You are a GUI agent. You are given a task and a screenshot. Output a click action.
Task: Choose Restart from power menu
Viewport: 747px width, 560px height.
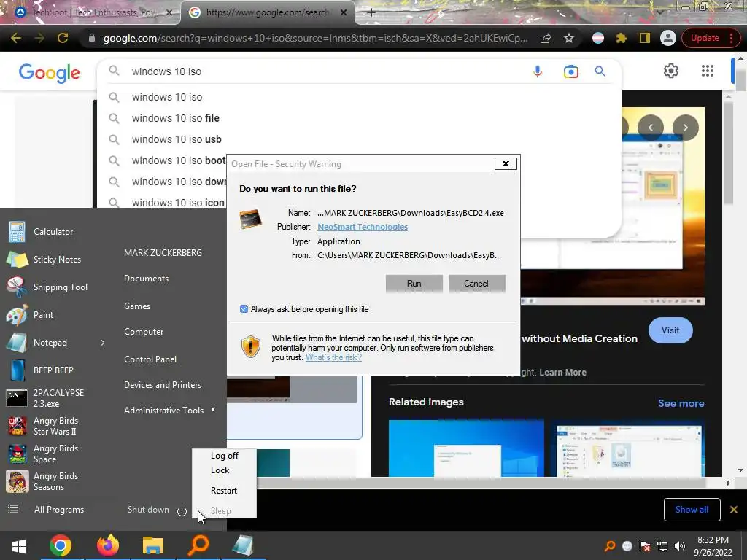(224, 491)
